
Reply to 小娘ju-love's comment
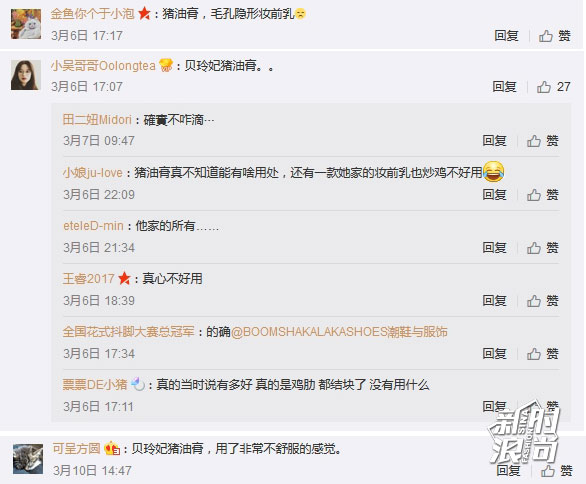[x=494, y=194]
